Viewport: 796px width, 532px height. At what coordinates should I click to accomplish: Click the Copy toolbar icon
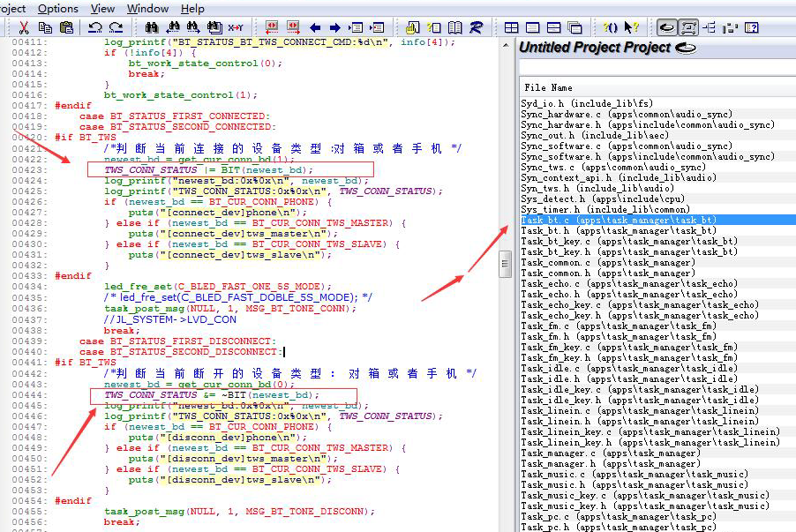(45, 27)
